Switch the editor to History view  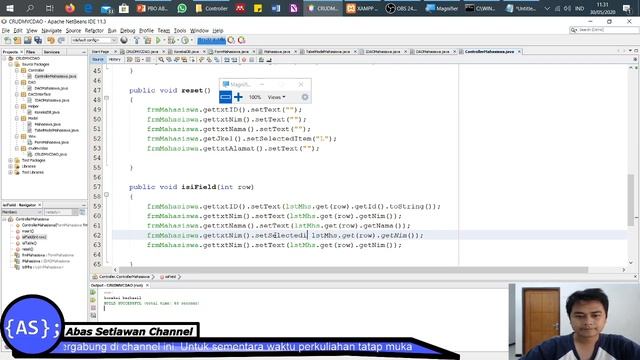point(115,60)
